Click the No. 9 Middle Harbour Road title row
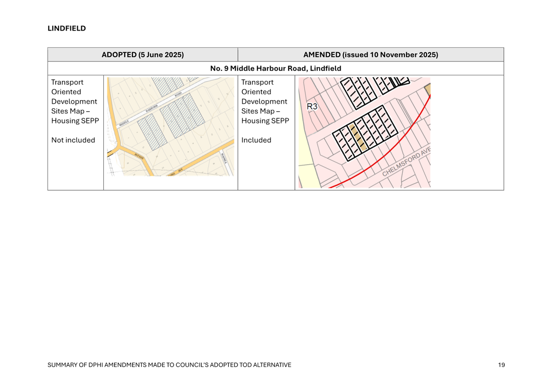 pyautogui.click(x=275, y=68)
